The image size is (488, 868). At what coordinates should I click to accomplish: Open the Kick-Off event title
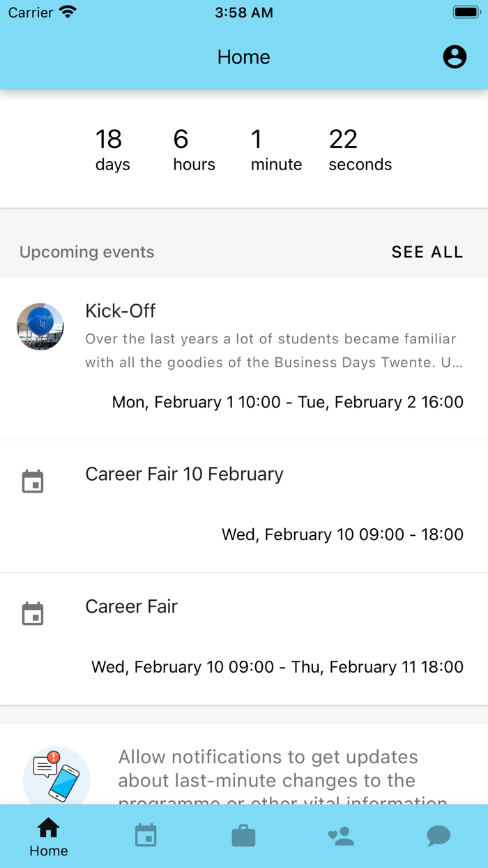coord(121,310)
